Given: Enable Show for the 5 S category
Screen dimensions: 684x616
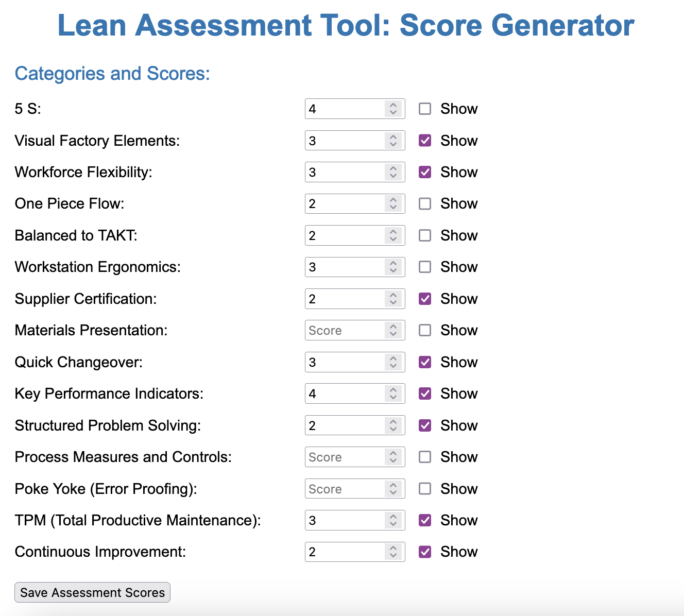Looking at the screenshot, I should 424,109.
